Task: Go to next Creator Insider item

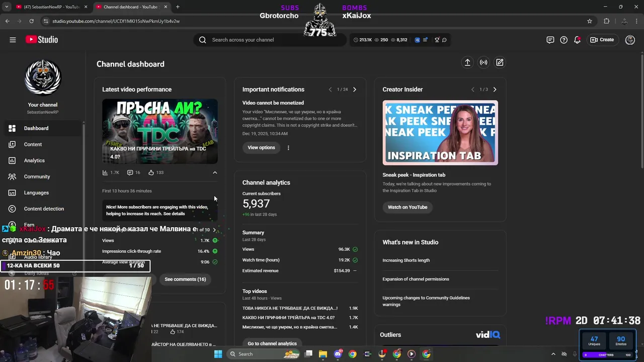Action: tap(495, 89)
